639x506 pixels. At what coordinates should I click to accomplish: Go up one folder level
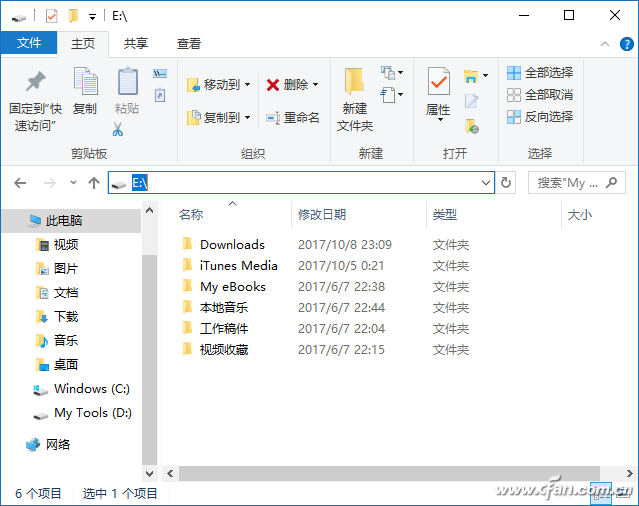coord(94,183)
